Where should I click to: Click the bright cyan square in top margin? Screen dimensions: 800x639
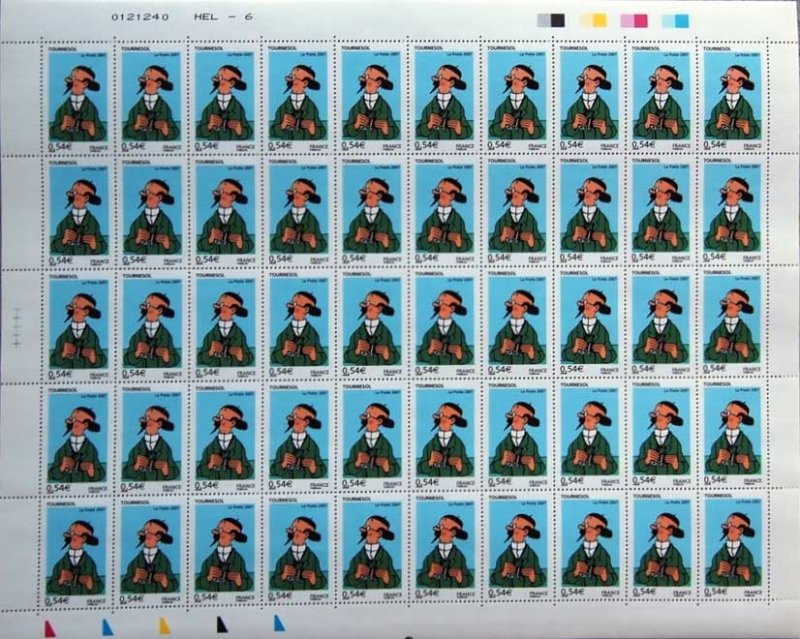[x=682, y=19]
